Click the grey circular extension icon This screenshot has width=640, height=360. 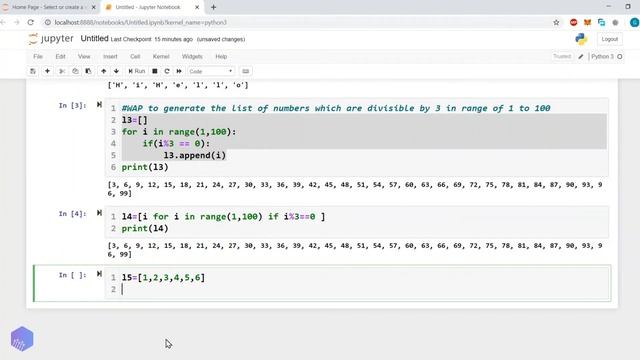pos(615,22)
